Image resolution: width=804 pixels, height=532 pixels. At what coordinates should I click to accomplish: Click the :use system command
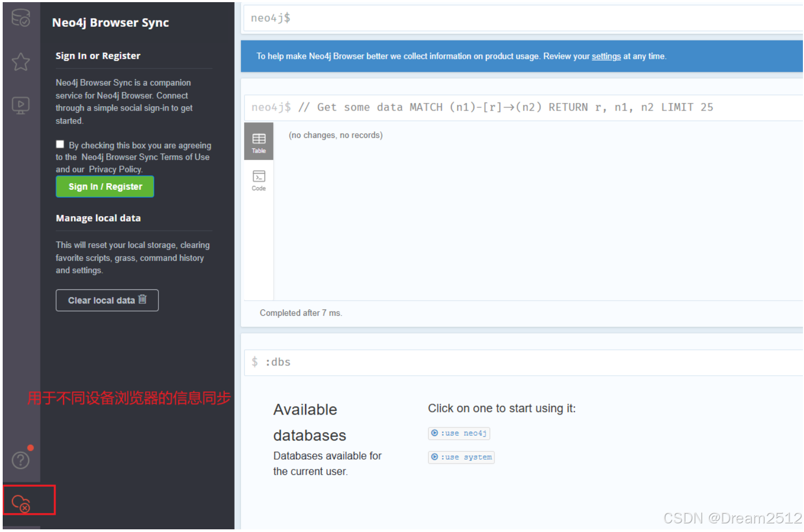click(461, 457)
